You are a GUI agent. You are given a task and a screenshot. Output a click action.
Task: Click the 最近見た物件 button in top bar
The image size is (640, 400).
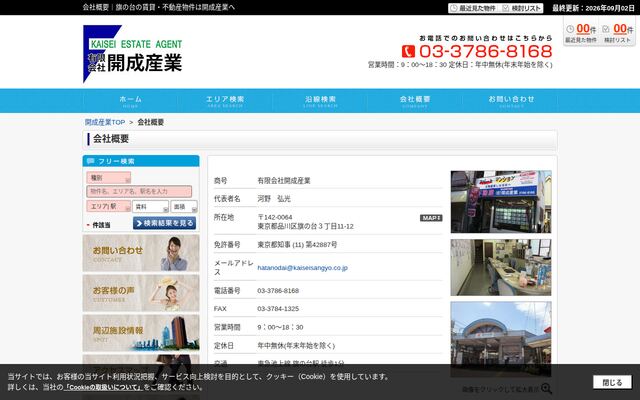click(473, 8)
